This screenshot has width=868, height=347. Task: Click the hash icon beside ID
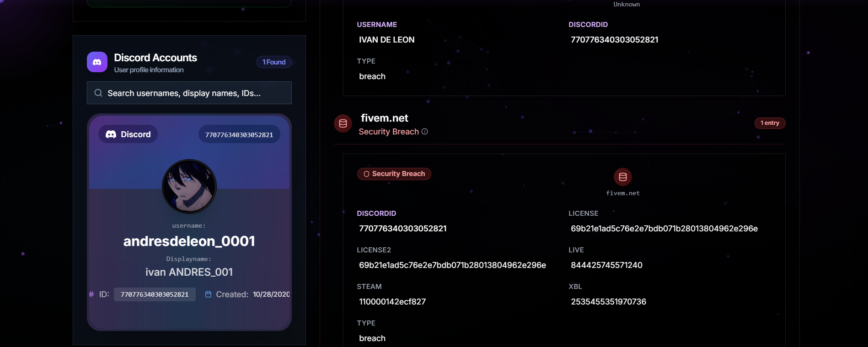(x=91, y=294)
